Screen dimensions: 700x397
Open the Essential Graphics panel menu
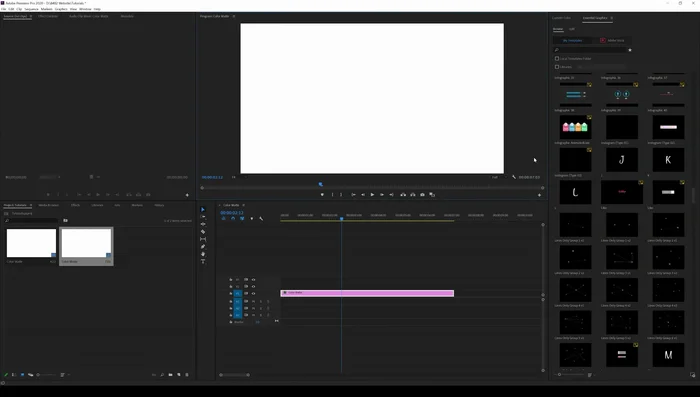click(612, 18)
